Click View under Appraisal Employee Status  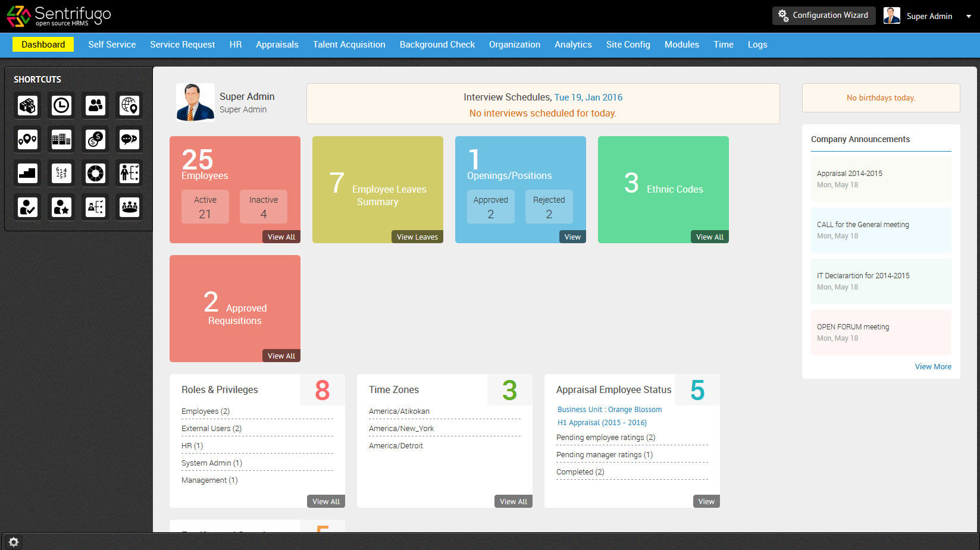(x=706, y=501)
